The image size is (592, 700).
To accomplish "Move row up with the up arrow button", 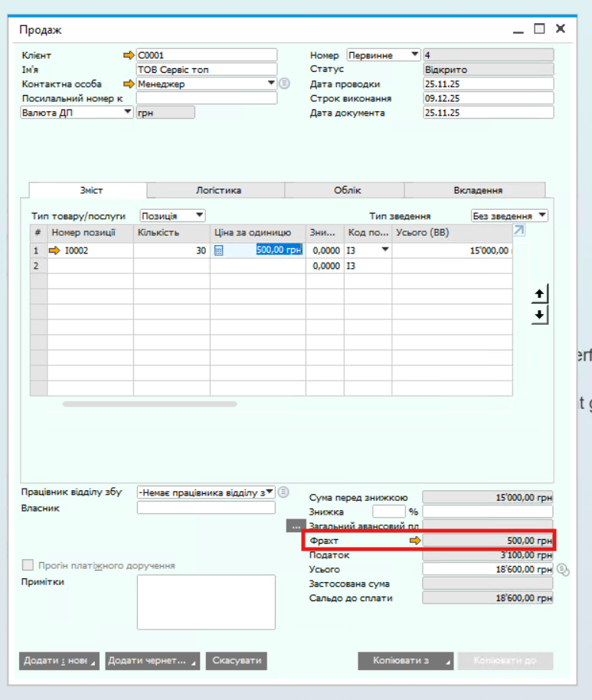I will [539, 294].
